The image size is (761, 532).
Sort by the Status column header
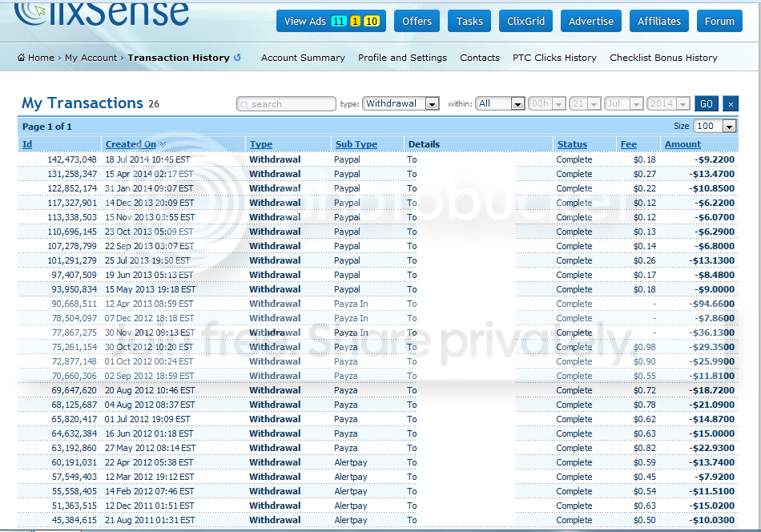572,144
